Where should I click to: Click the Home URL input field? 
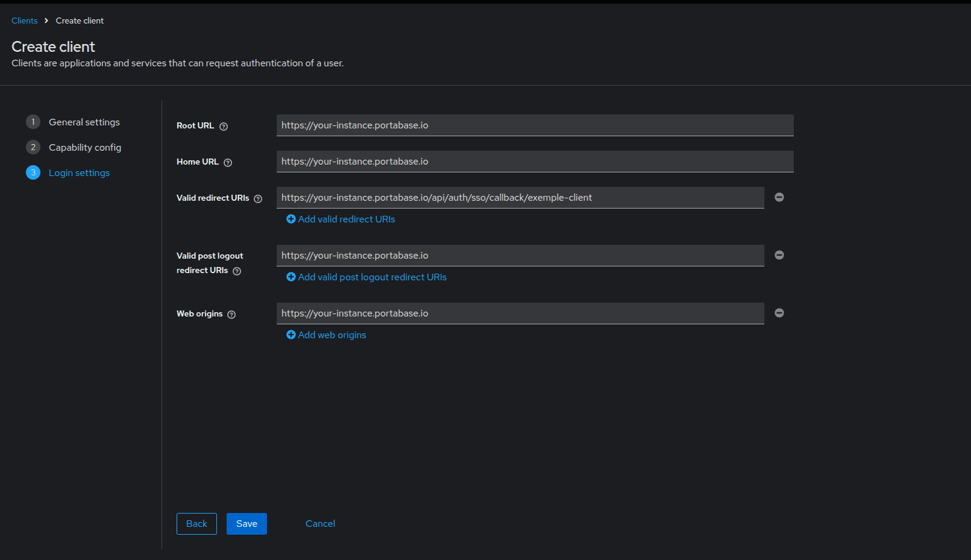click(x=534, y=161)
